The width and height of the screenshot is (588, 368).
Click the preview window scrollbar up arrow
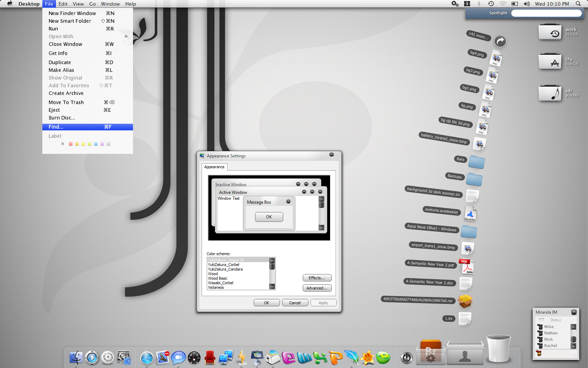pyautogui.click(x=321, y=199)
